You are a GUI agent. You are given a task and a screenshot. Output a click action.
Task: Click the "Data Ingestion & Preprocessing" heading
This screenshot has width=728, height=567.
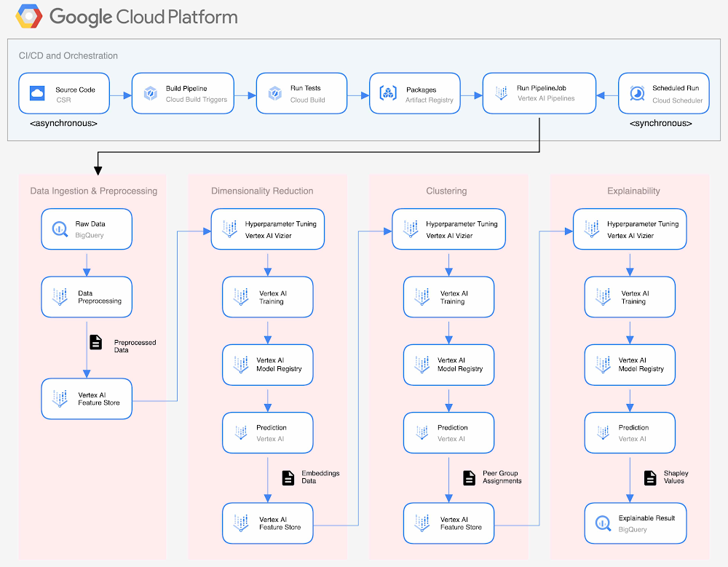click(x=94, y=191)
